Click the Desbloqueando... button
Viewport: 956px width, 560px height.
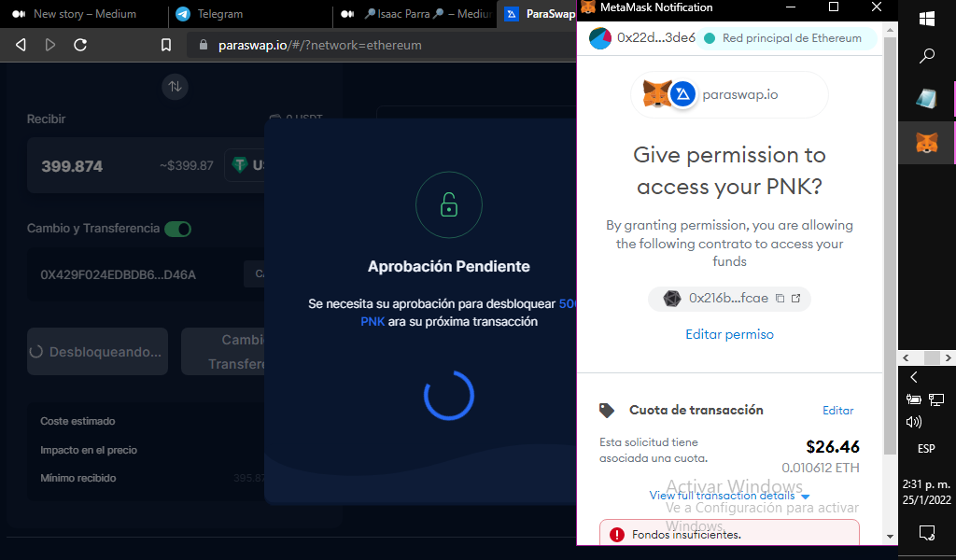97,352
